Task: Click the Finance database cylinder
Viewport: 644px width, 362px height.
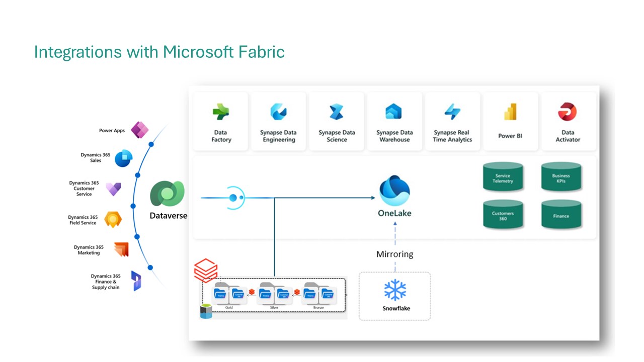Action: [x=561, y=215]
